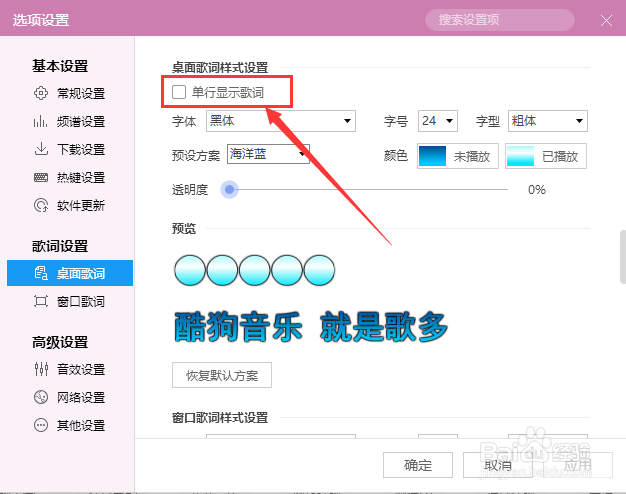The height and width of the screenshot is (494, 626).
Task: Click the 基本设置 heading
Action: coord(60,66)
